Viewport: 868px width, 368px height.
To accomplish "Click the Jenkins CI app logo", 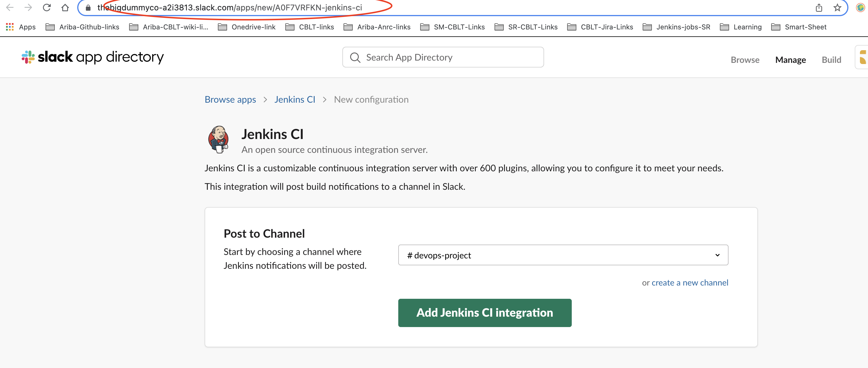I will coord(219,140).
